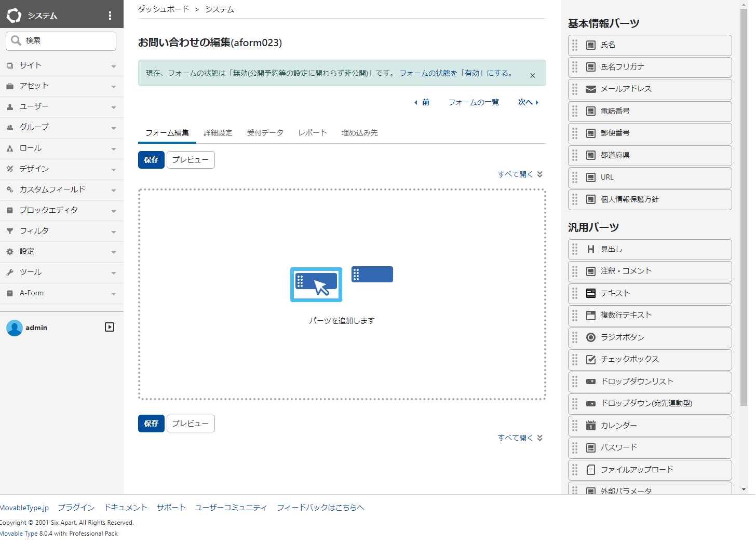The image size is (756, 546).
Task: Open フォームの一覧 link
Action: point(473,102)
